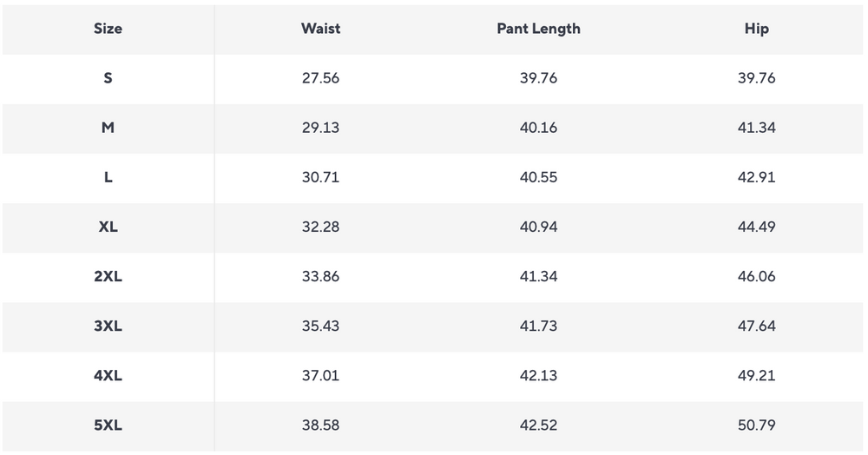The width and height of the screenshot is (868, 455).
Task: Click waist value 27.56 for size S
Action: point(320,78)
